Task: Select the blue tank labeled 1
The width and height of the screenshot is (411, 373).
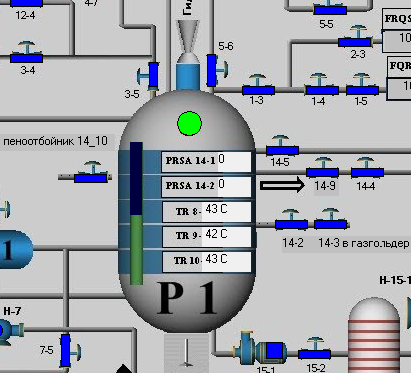Action: click(x=15, y=250)
